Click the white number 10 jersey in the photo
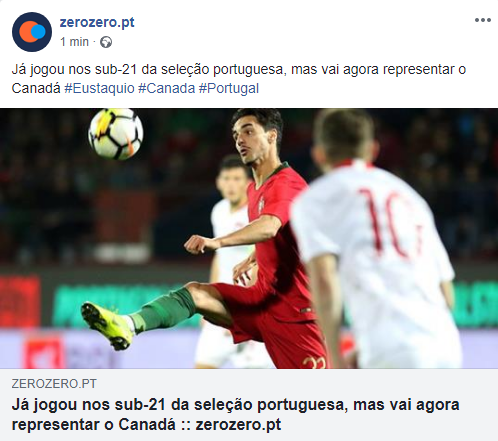This screenshot has height=441, width=498. [377, 253]
